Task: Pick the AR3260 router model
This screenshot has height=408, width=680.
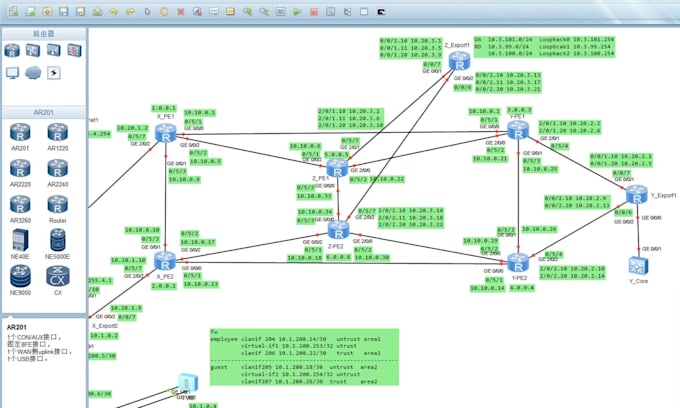Action: 20,209
